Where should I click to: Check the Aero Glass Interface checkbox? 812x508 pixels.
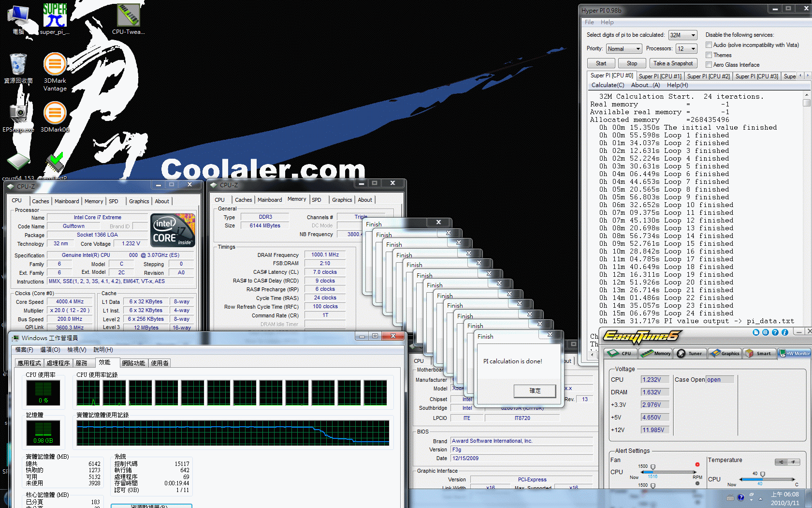click(x=709, y=65)
